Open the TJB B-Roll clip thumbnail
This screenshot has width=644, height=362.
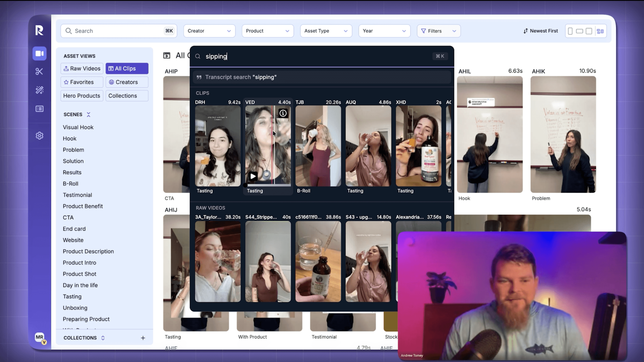click(x=318, y=146)
